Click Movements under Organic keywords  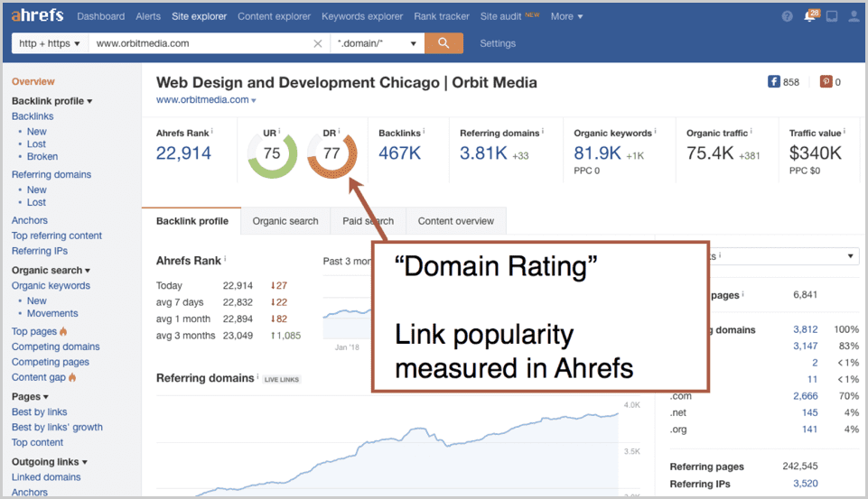pos(52,313)
